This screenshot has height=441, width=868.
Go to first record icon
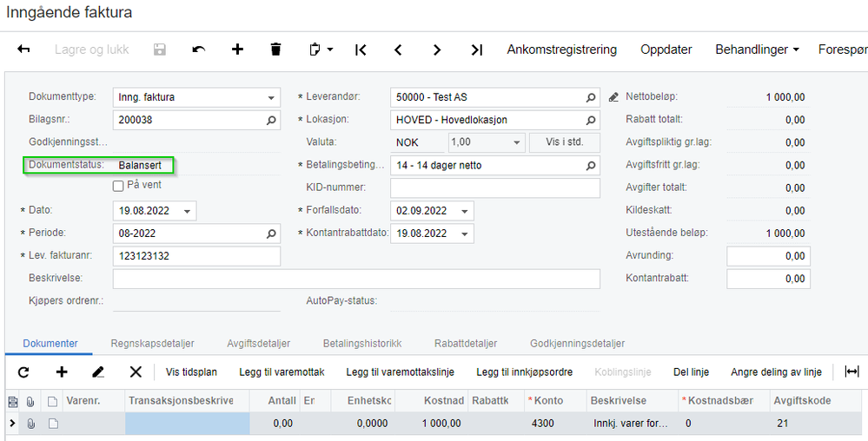[361, 49]
